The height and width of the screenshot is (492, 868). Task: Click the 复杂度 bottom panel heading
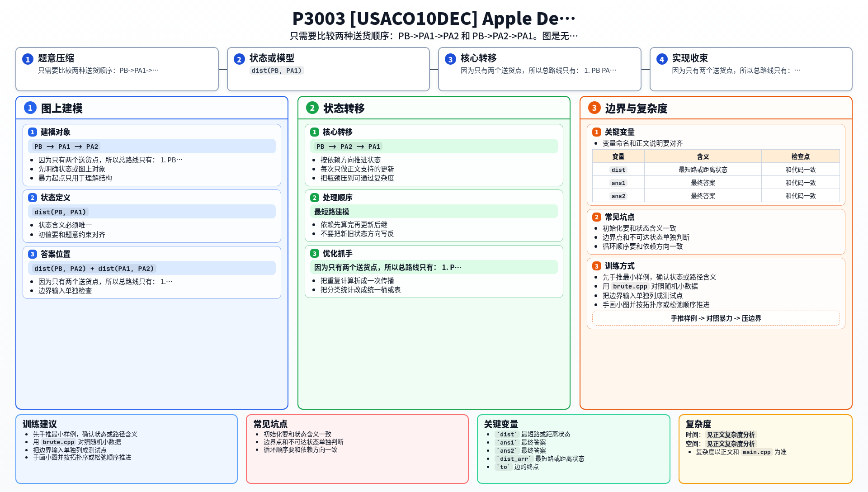pyautogui.click(x=698, y=424)
